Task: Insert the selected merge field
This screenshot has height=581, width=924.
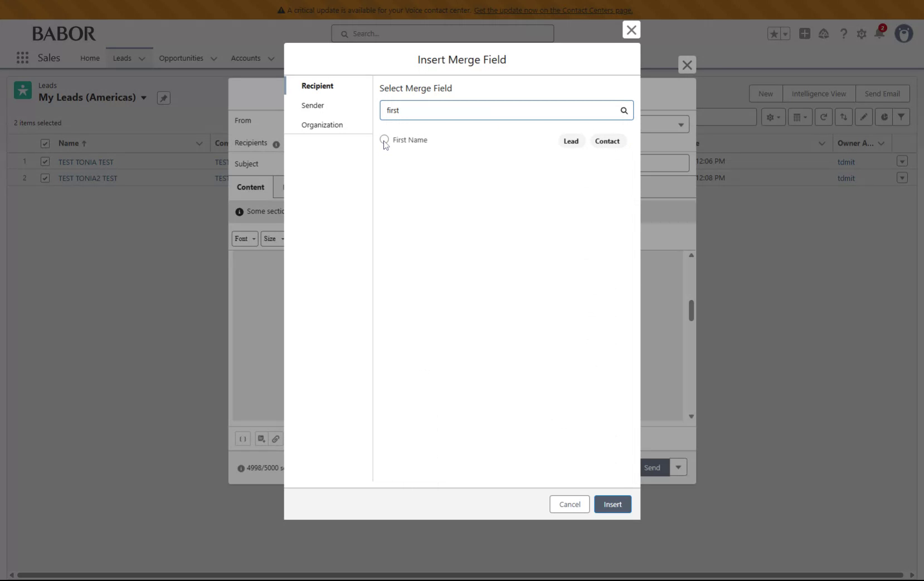Action: click(x=612, y=504)
